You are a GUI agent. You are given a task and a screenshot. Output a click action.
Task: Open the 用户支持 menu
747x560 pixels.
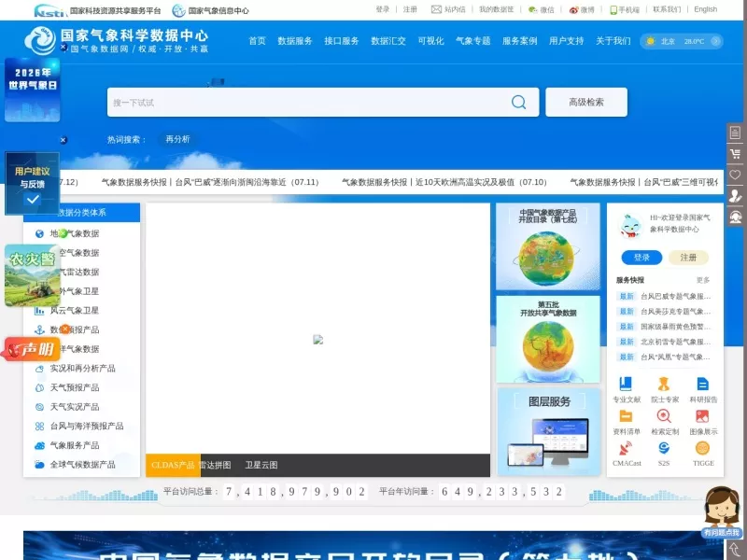point(567,41)
